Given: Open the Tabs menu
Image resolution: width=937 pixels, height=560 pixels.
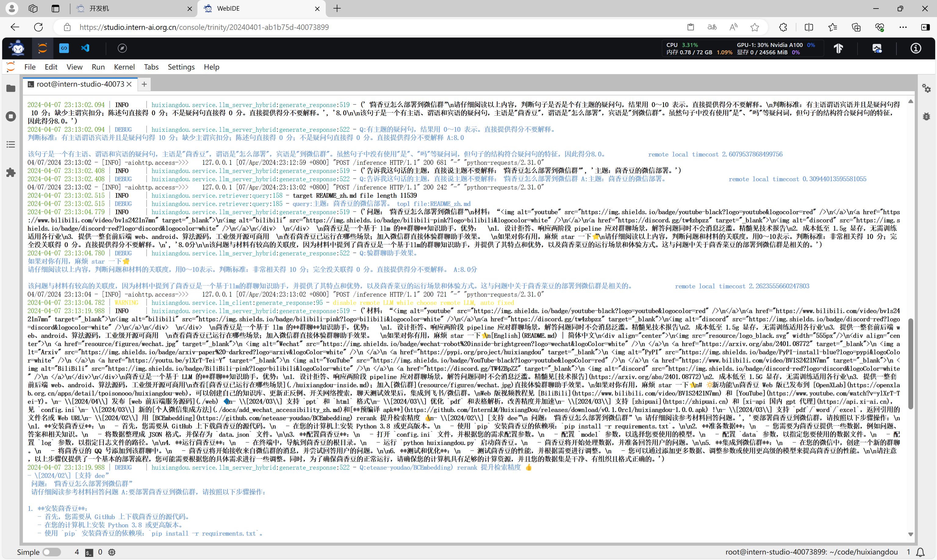Looking at the screenshot, I should tap(151, 67).
